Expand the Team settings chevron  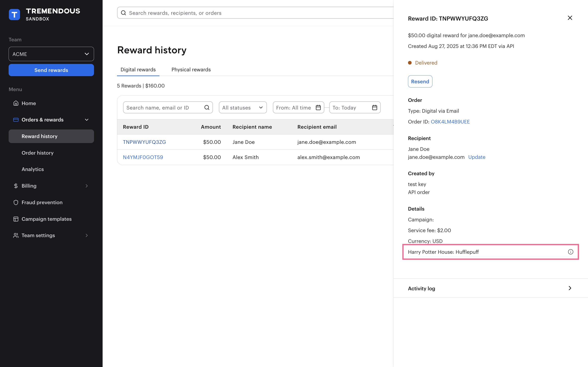click(x=86, y=235)
